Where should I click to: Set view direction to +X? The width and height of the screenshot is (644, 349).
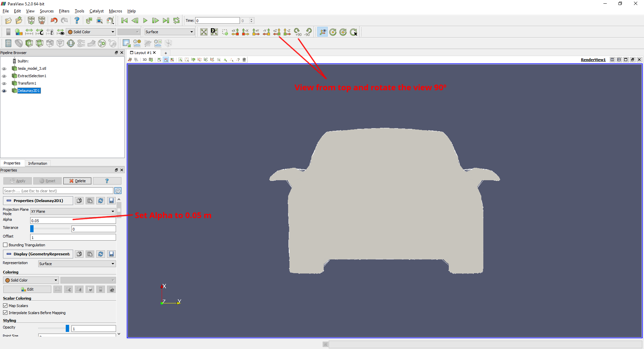(x=235, y=32)
